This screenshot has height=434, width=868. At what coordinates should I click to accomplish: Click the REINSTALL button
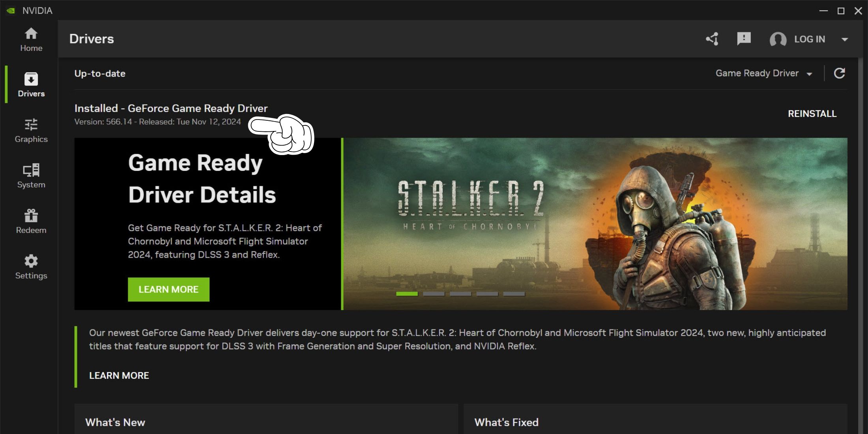[812, 114]
